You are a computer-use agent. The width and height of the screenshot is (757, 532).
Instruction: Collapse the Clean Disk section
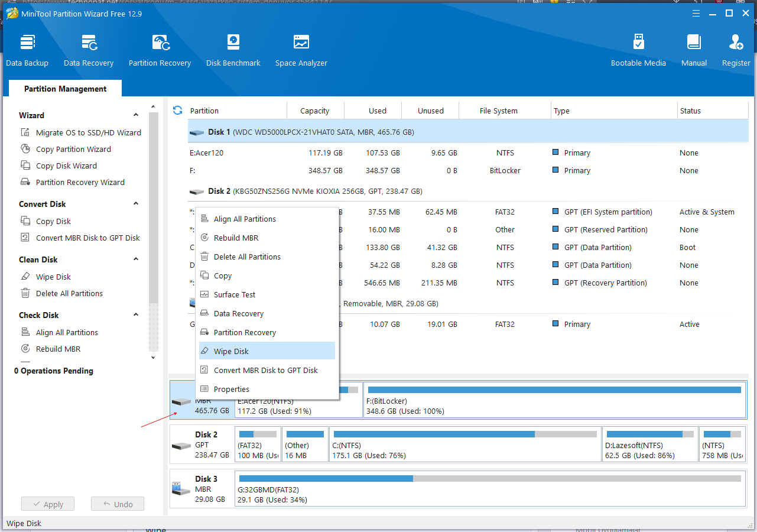(136, 259)
